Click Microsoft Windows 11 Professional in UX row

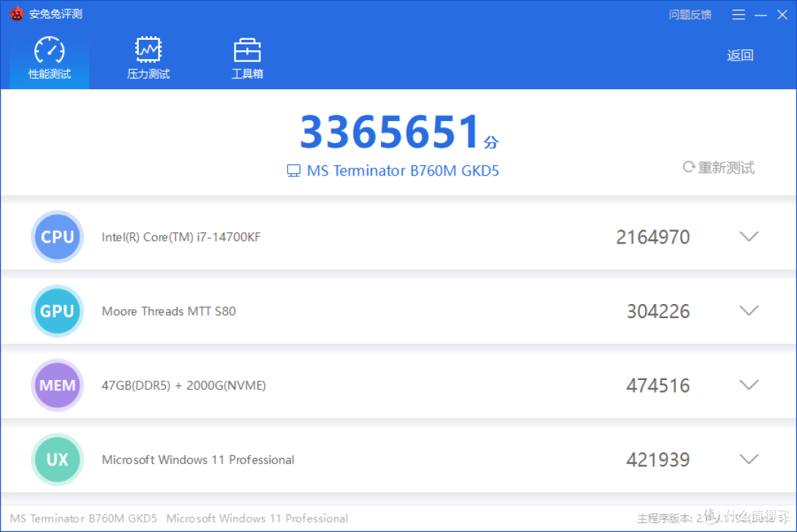click(x=198, y=460)
